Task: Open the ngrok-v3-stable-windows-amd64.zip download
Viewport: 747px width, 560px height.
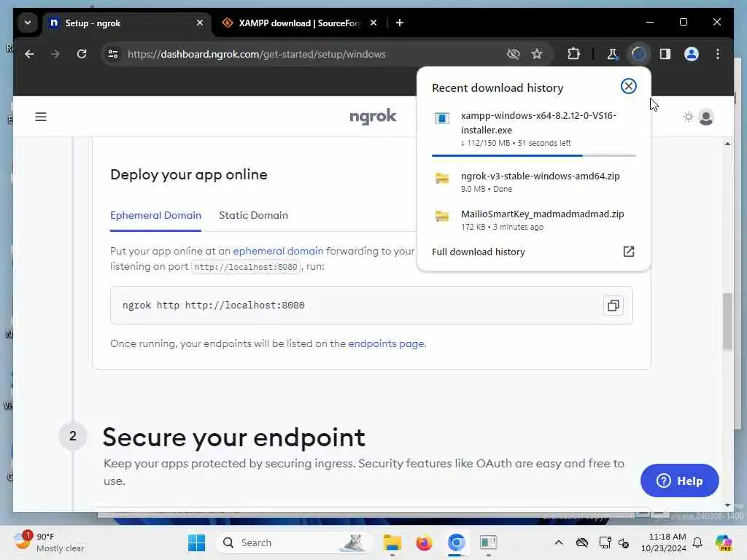Action: [x=533, y=182]
